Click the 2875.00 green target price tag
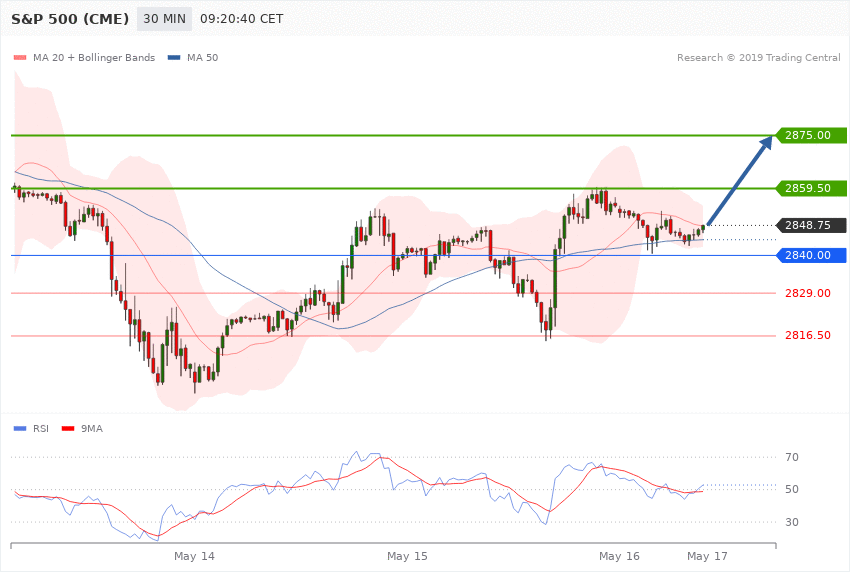This screenshot has width=850, height=576. click(811, 135)
